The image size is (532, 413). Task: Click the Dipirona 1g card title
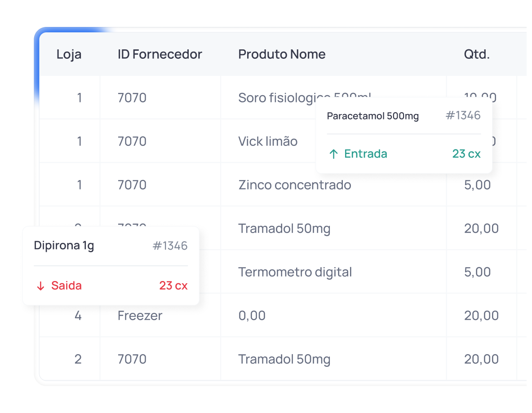(x=64, y=246)
